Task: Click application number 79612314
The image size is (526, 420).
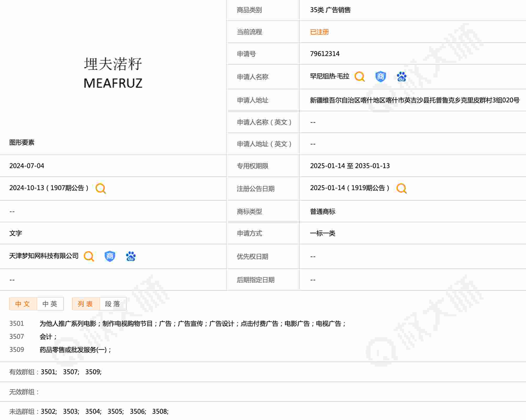Action: pos(324,54)
